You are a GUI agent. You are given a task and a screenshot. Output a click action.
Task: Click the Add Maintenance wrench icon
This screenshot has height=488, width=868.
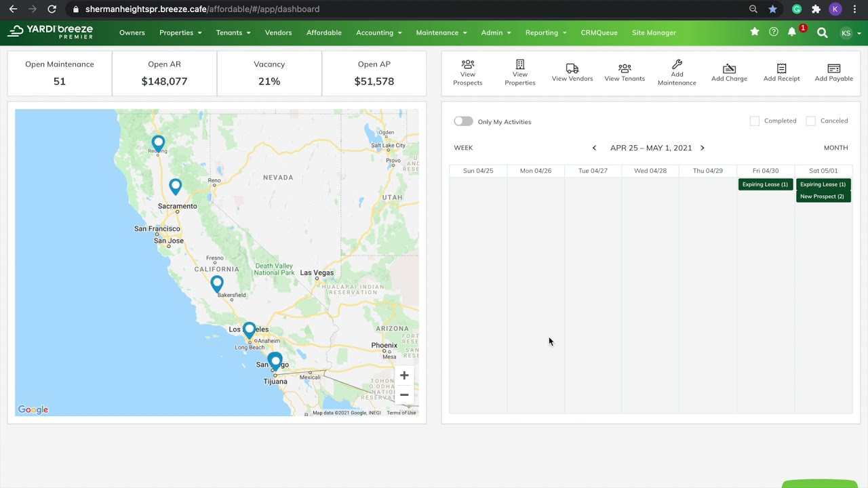pyautogui.click(x=677, y=64)
